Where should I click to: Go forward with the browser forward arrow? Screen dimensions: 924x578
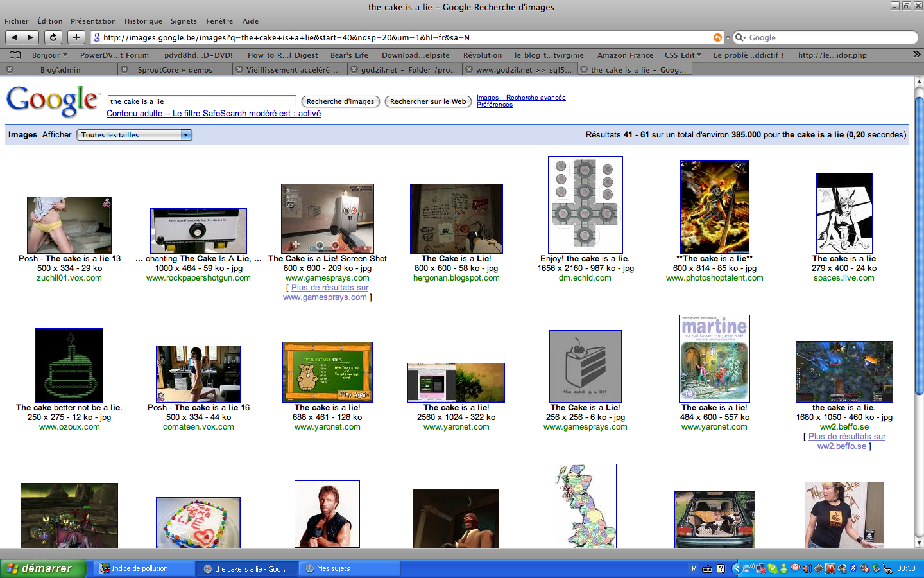pos(30,37)
